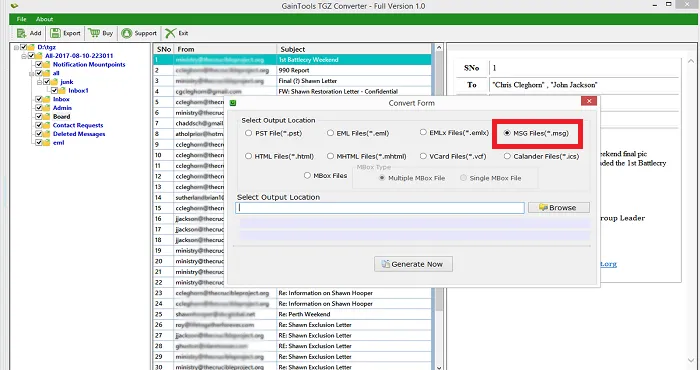Uncheck the Deleted Messages checkbox
700x370 pixels.
39,134
